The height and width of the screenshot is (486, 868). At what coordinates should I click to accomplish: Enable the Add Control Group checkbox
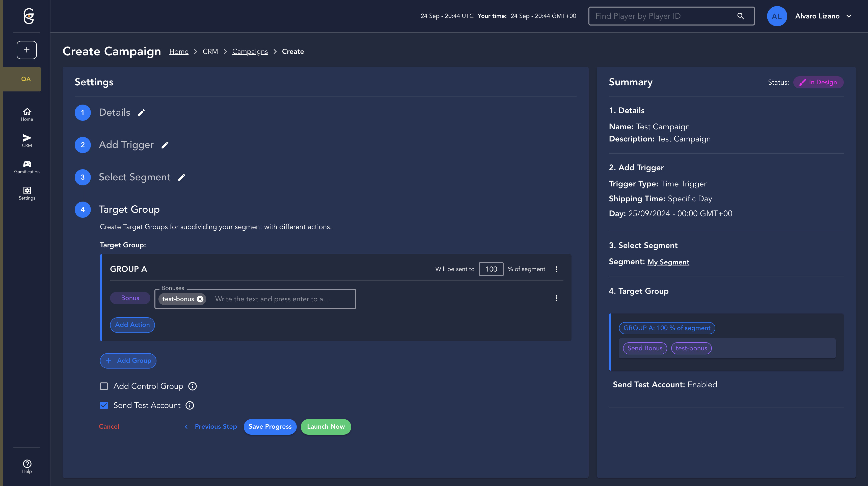click(x=104, y=386)
